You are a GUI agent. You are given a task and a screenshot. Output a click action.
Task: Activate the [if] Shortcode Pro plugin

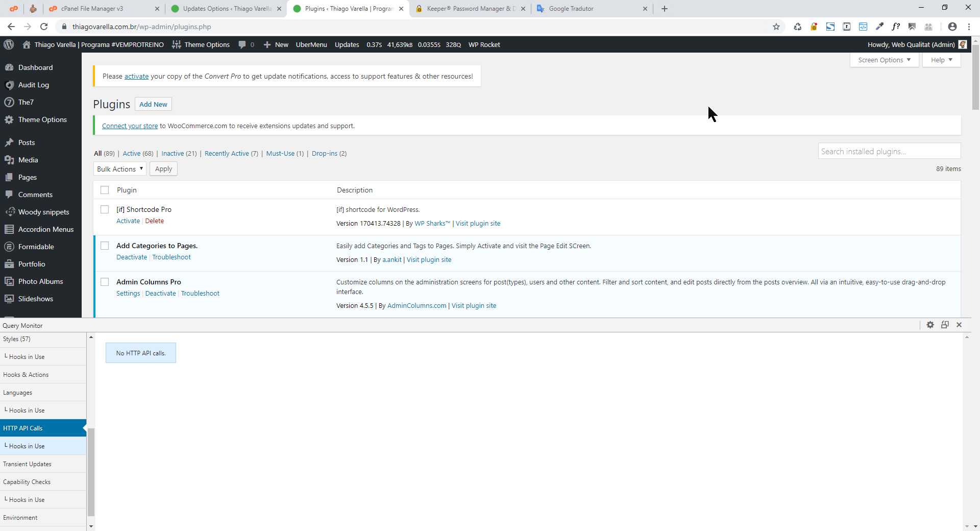tap(128, 221)
